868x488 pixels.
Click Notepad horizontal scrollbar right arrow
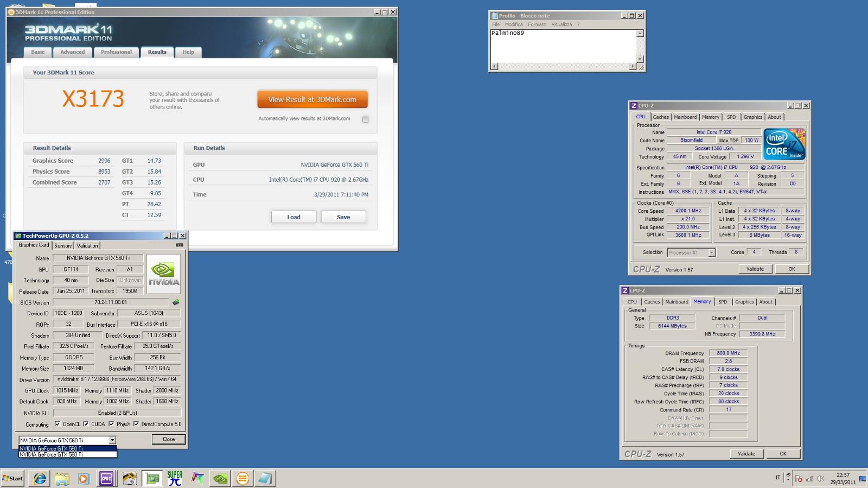pos(633,66)
